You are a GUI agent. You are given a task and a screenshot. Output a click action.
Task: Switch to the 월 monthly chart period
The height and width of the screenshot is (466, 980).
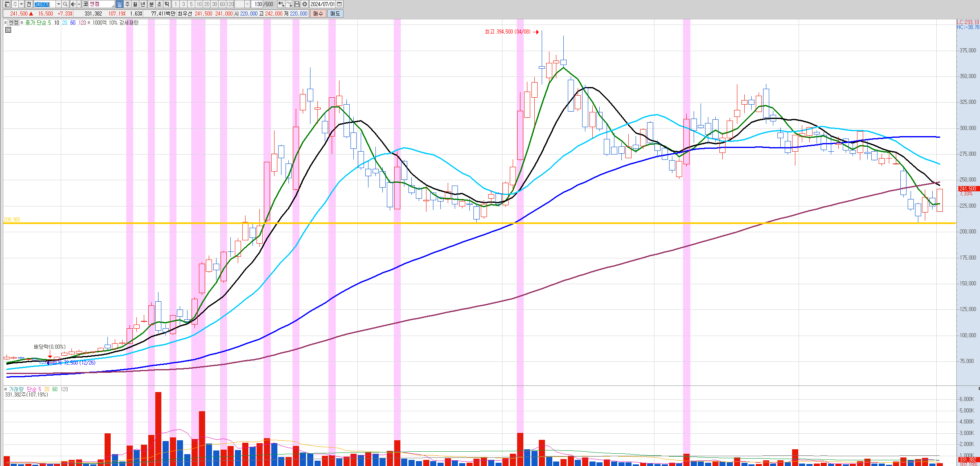click(135, 4)
